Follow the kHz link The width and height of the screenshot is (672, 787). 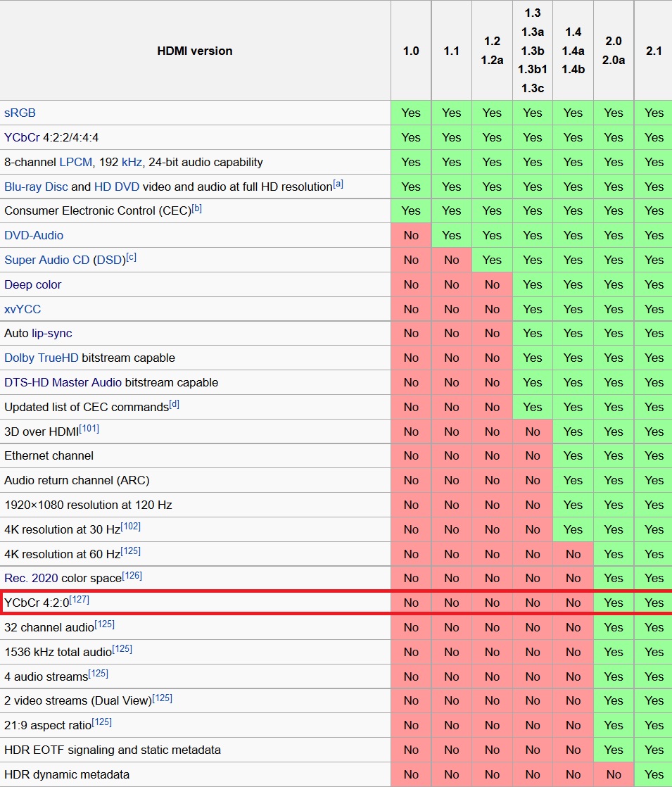pos(132,162)
